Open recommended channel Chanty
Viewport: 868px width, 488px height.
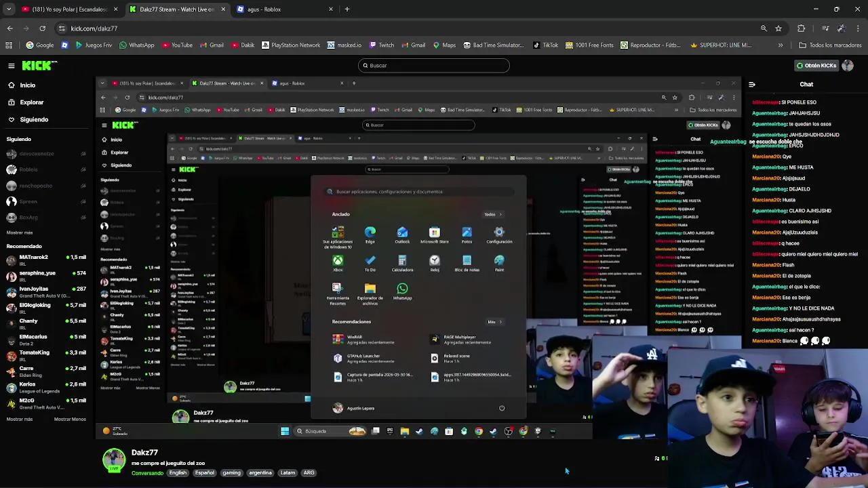(x=45, y=323)
